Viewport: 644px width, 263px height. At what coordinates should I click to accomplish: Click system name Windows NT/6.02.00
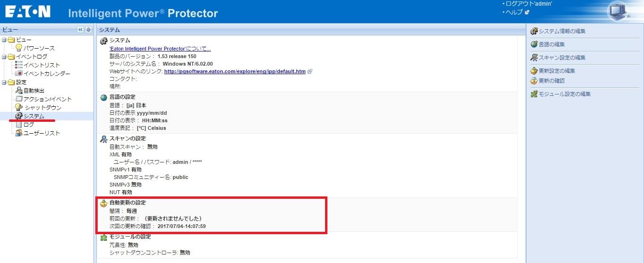(188, 64)
